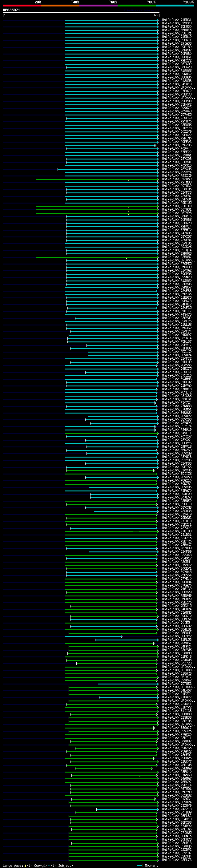Select hit label UniRef100_B9RGT1

177,40
